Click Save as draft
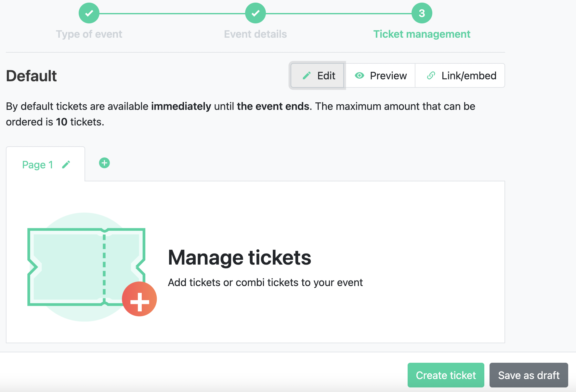This screenshot has height=392, width=576. 529,375
